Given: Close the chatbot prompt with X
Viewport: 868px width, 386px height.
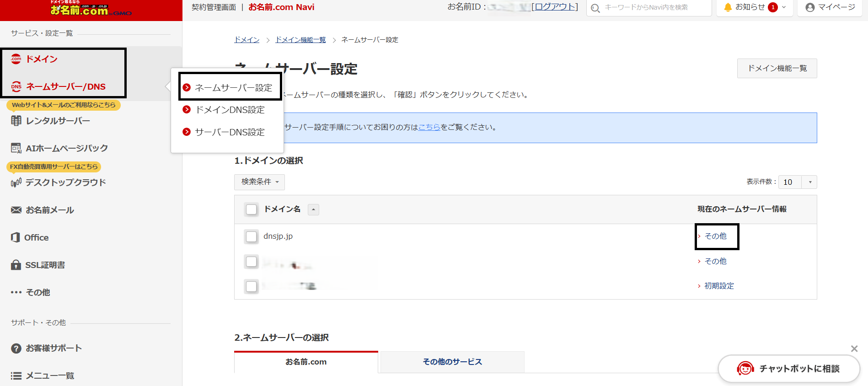Looking at the screenshot, I should pyautogui.click(x=854, y=348).
